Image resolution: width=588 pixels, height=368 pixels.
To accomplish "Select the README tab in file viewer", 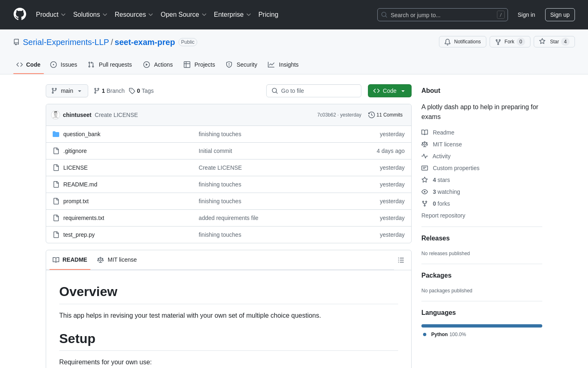I will point(70,260).
